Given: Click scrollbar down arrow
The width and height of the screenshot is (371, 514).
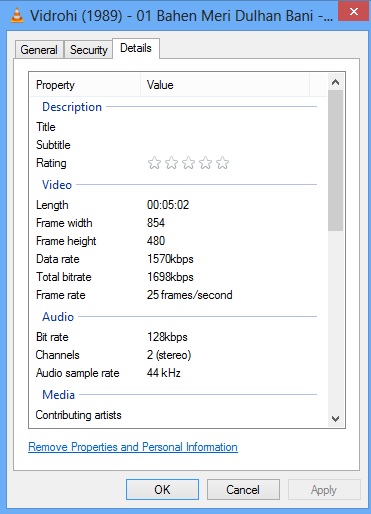Looking at the screenshot, I should (x=336, y=419).
